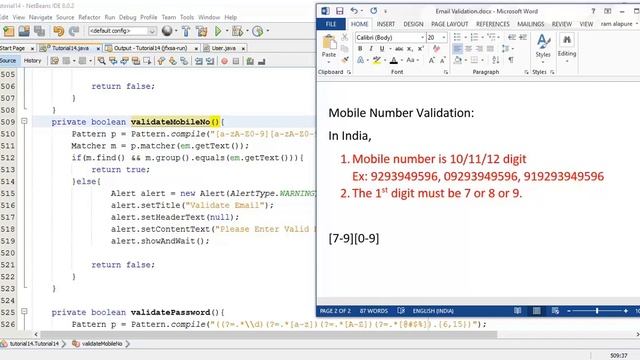
Task: Click Save All icon in NetBeans toolbar
Action: (x=40, y=31)
